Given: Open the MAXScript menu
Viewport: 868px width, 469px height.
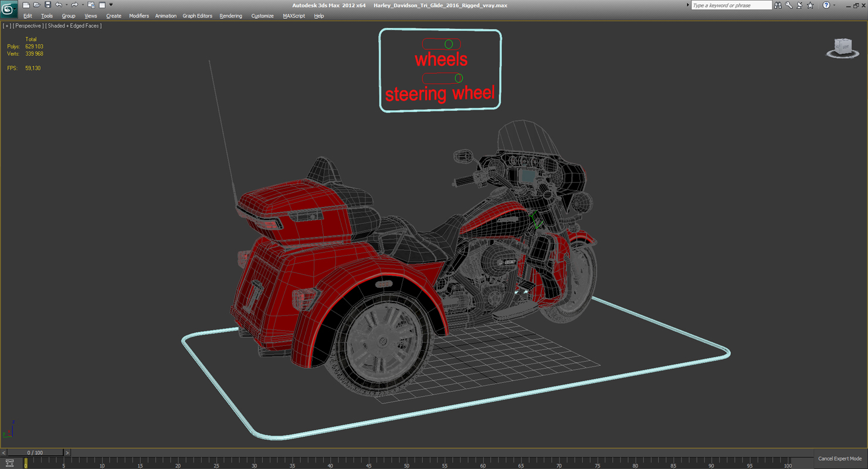Looking at the screenshot, I should (294, 16).
